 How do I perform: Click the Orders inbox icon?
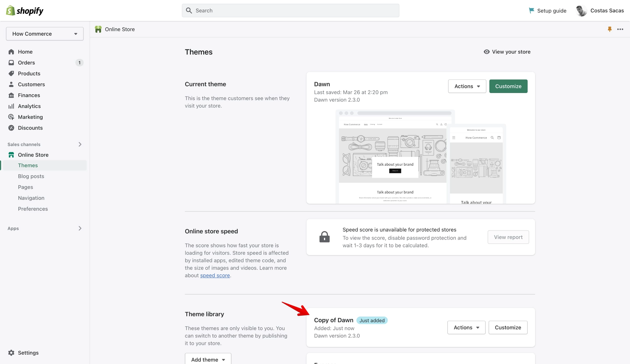point(11,63)
